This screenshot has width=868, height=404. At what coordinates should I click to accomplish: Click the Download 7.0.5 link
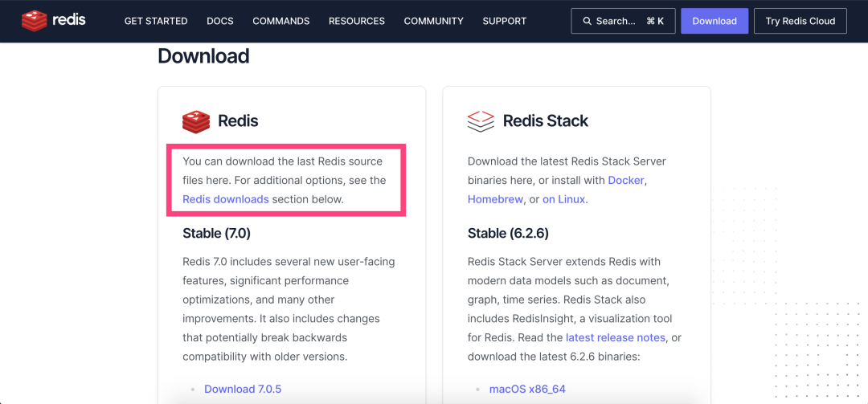(x=242, y=389)
